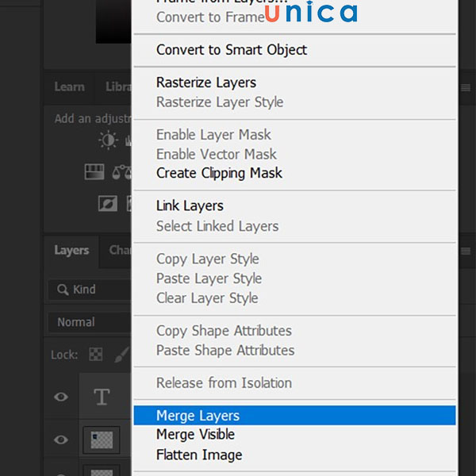Add Color Balance adjustment icon
Viewport: 476px width, 476px height.
(122, 172)
